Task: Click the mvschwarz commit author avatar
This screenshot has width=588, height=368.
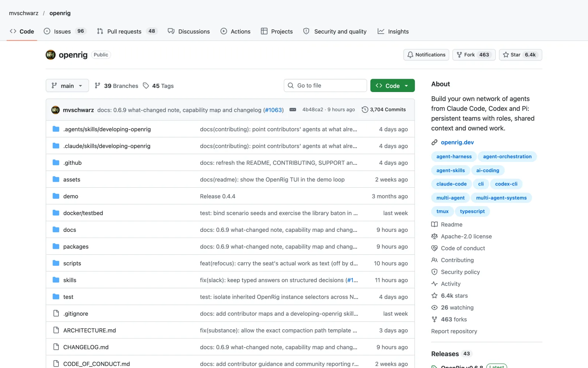Action: (x=55, y=110)
